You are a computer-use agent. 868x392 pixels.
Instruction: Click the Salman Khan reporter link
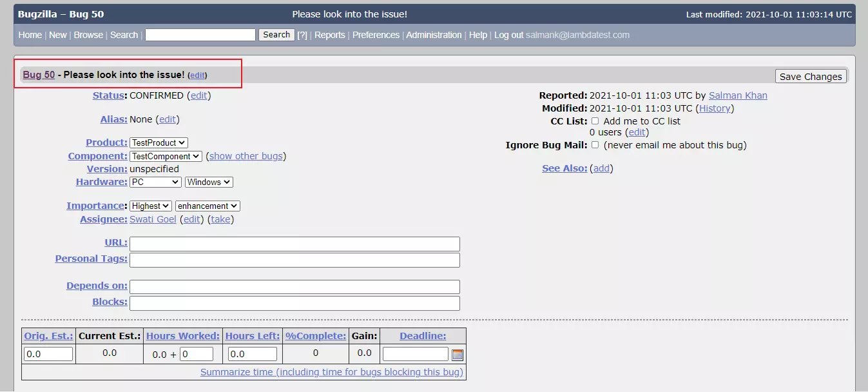[x=738, y=95]
